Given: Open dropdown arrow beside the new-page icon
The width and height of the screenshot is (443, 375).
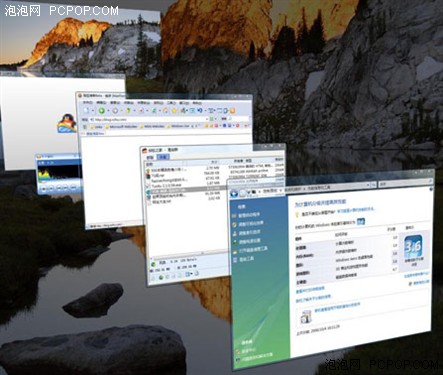Looking at the screenshot, I should point(93,111).
